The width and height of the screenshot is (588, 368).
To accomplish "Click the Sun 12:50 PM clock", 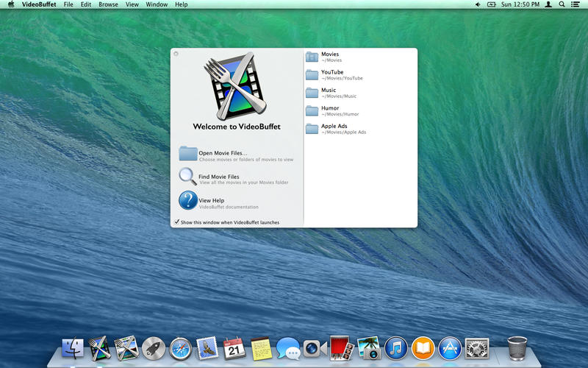I will pos(520,4).
